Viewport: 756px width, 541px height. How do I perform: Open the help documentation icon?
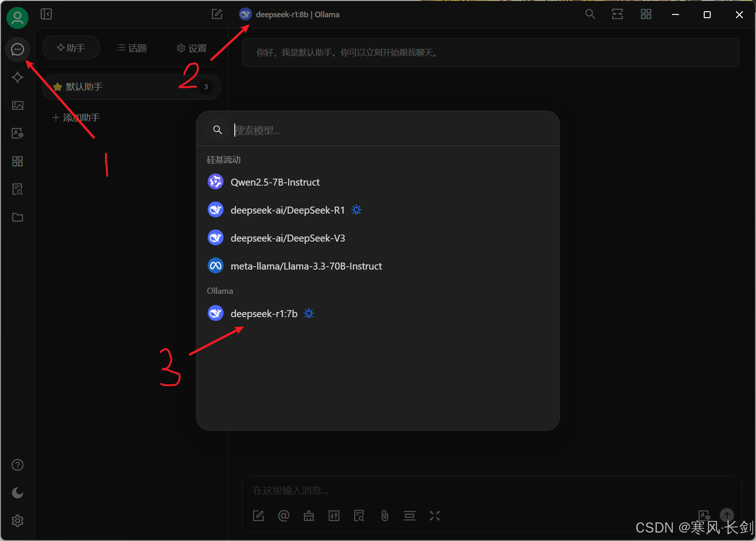click(x=17, y=465)
